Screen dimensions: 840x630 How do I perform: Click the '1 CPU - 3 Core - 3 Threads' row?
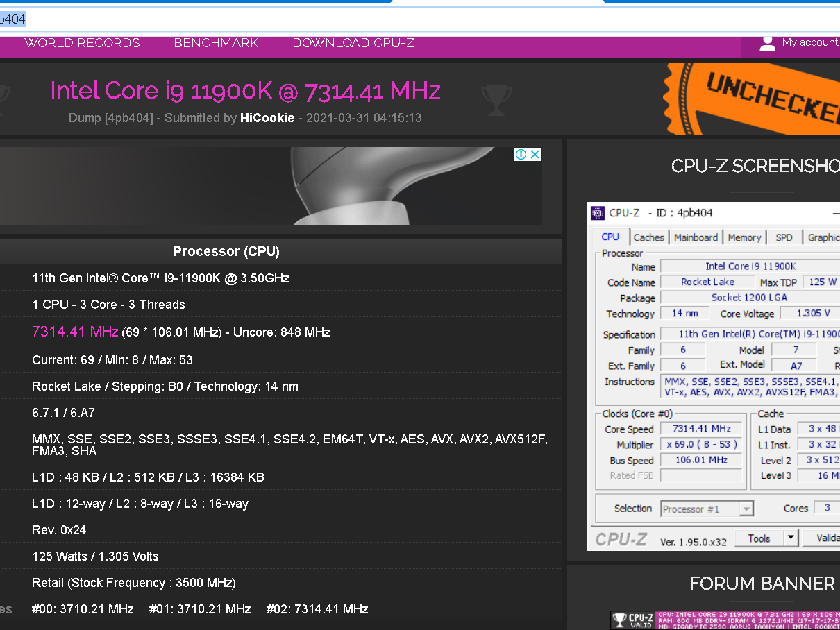coord(281,305)
